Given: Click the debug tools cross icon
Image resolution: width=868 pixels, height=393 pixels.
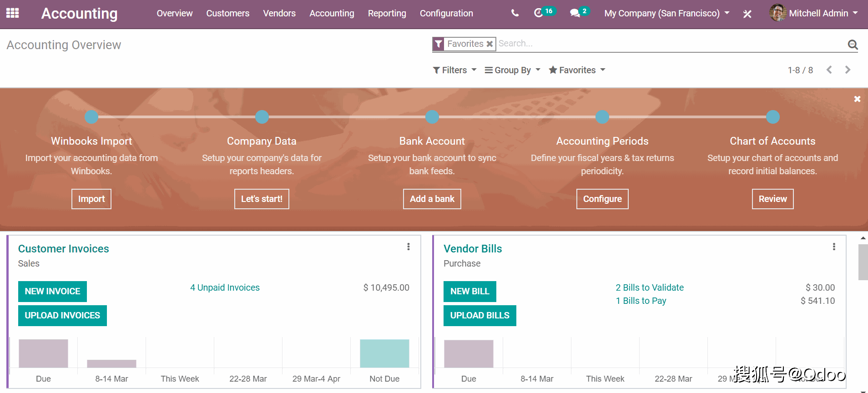Looking at the screenshot, I should [x=747, y=14].
